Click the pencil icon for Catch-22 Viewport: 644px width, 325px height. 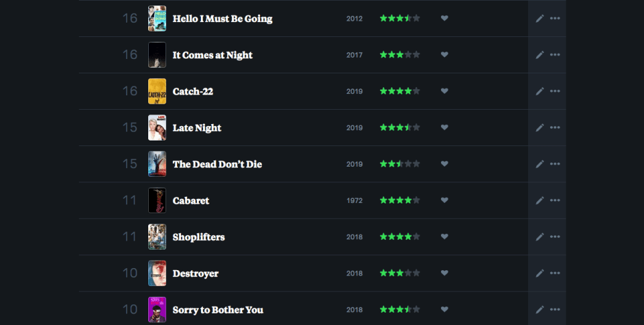pyautogui.click(x=540, y=91)
